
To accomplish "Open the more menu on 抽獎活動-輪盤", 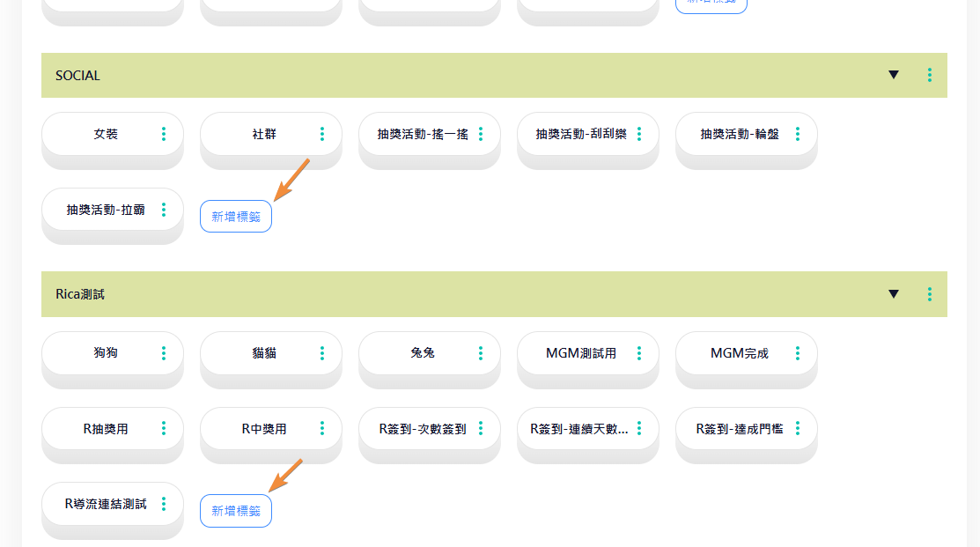I will point(798,134).
